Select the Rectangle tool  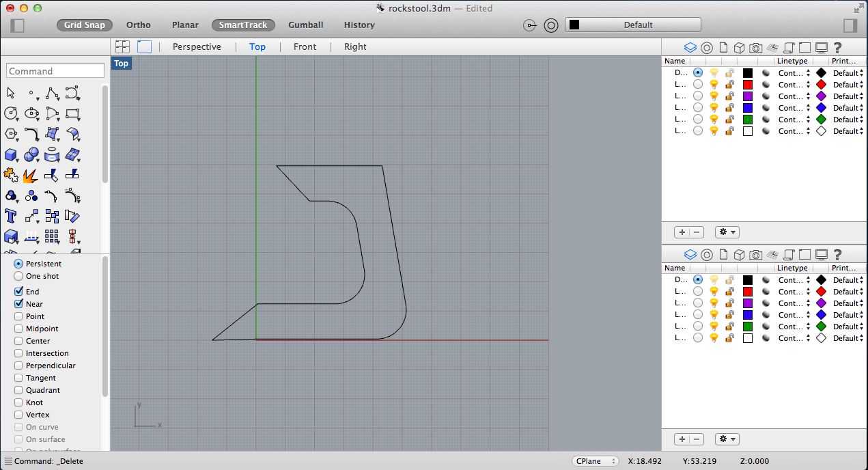point(72,113)
